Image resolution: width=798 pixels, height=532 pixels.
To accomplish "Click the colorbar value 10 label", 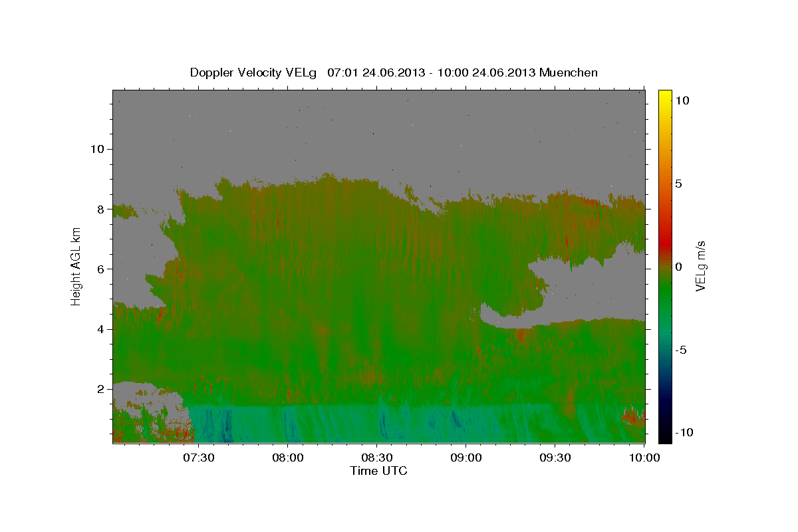I will (682, 100).
